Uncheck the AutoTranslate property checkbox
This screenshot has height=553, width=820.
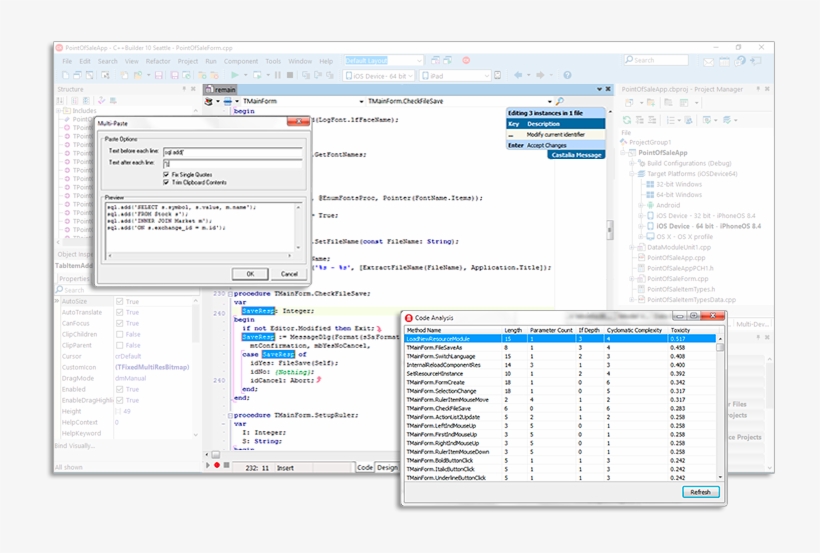[120, 312]
